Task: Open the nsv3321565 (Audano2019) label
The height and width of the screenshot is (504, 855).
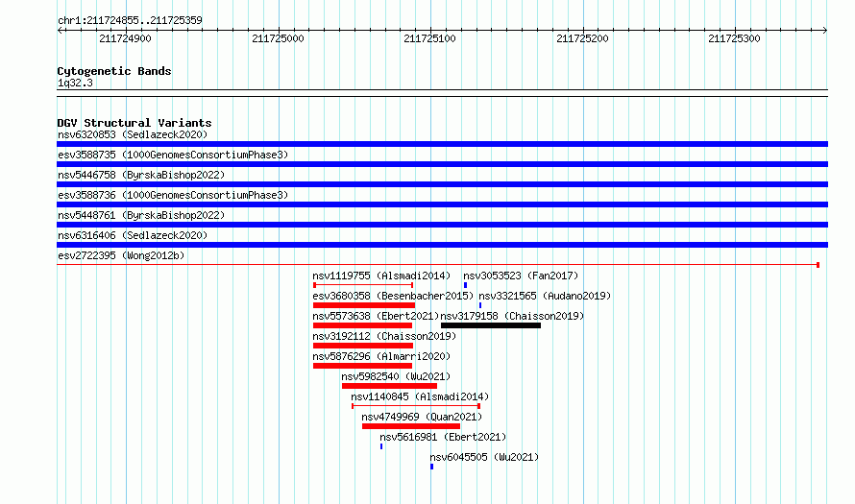Action: pos(545,296)
